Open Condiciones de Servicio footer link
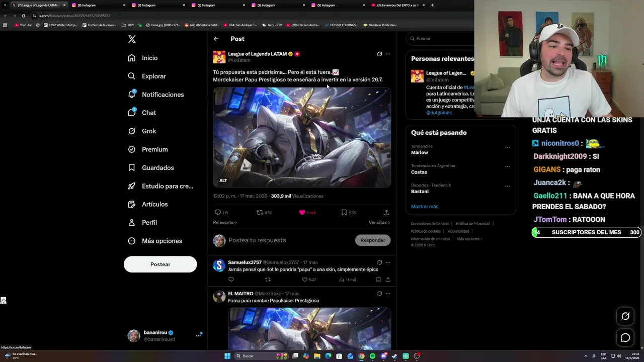This screenshot has height=362, width=644. [430, 224]
